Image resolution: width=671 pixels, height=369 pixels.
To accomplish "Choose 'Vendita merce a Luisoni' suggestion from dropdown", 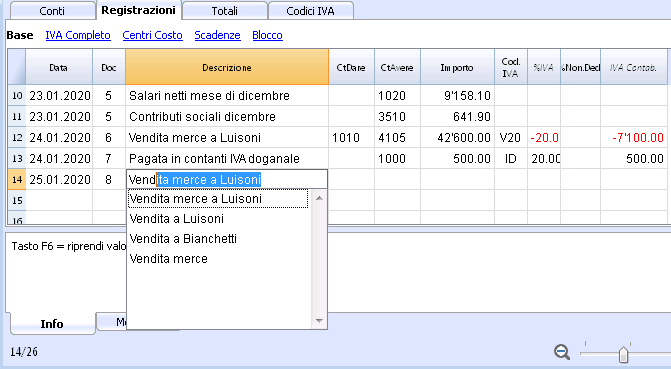I will [218, 199].
